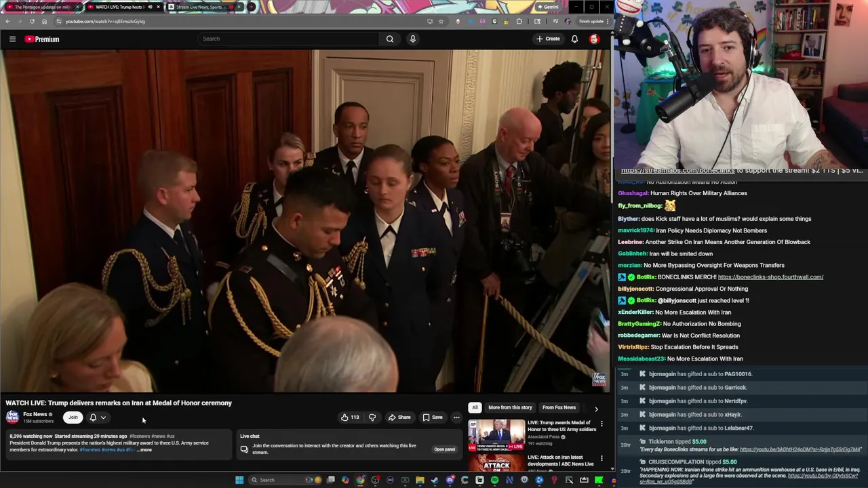The height and width of the screenshot is (488, 868).
Task: Open the Windows Start menu
Action: (x=239, y=480)
